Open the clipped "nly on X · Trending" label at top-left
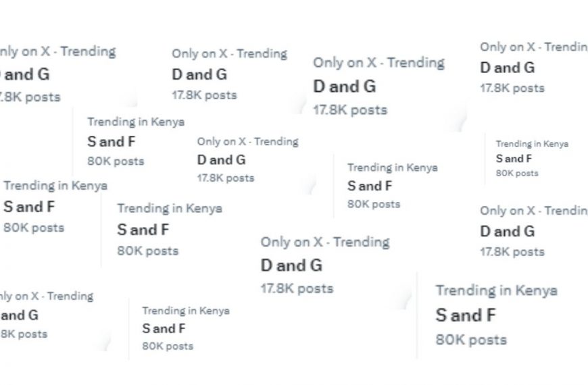This screenshot has width=588, height=385. (56, 51)
